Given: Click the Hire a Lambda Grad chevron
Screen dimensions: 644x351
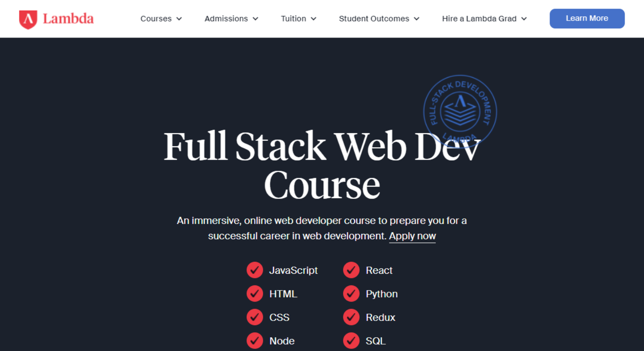Looking at the screenshot, I should click(x=524, y=18).
